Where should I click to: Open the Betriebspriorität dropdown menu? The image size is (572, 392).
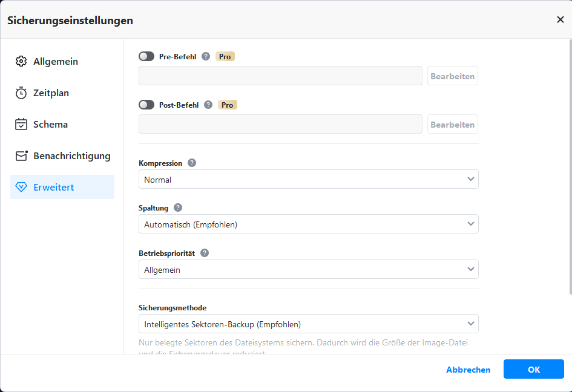(x=308, y=270)
